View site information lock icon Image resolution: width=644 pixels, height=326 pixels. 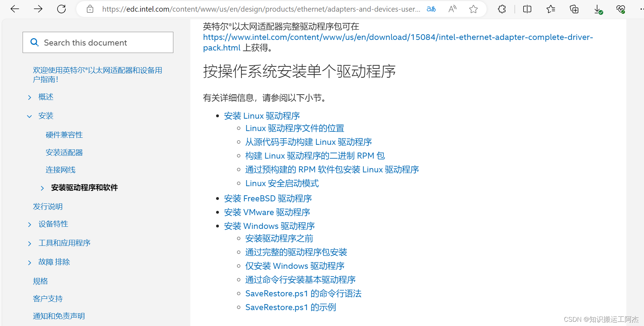click(x=90, y=9)
